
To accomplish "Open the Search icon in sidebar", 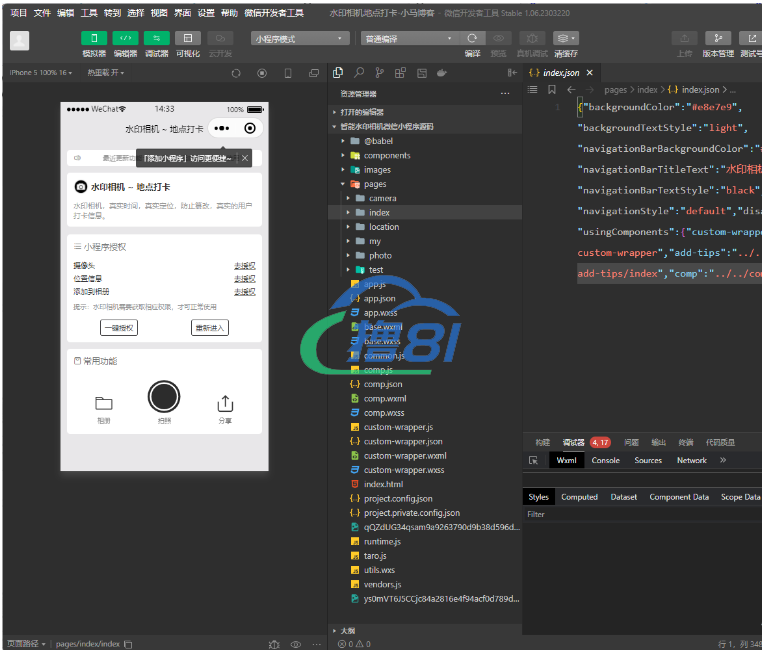I will pyautogui.click(x=359, y=73).
